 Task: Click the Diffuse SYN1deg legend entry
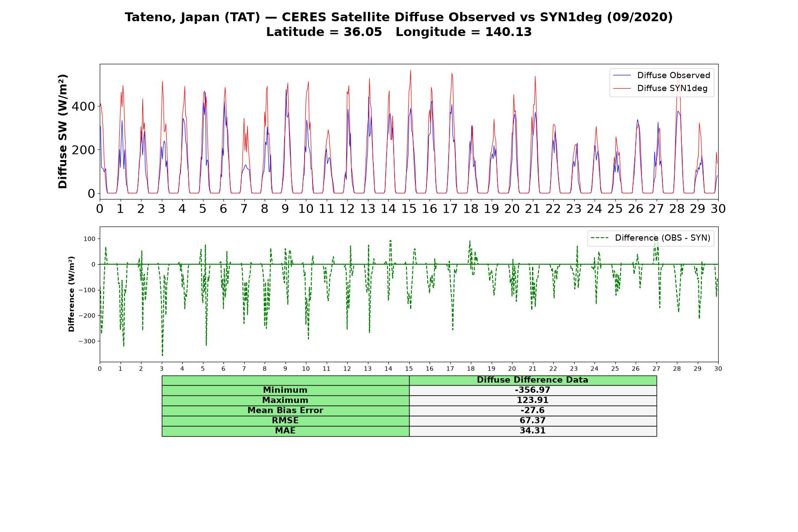point(661,89)
